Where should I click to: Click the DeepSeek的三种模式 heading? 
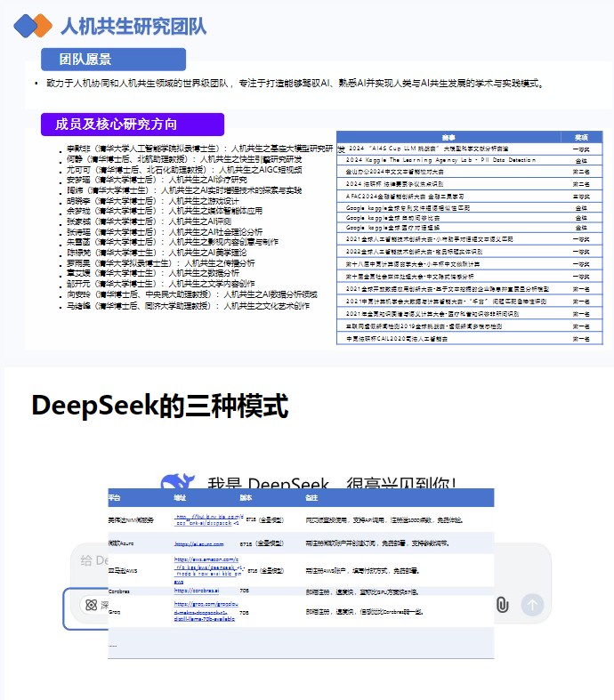(160, 406)
